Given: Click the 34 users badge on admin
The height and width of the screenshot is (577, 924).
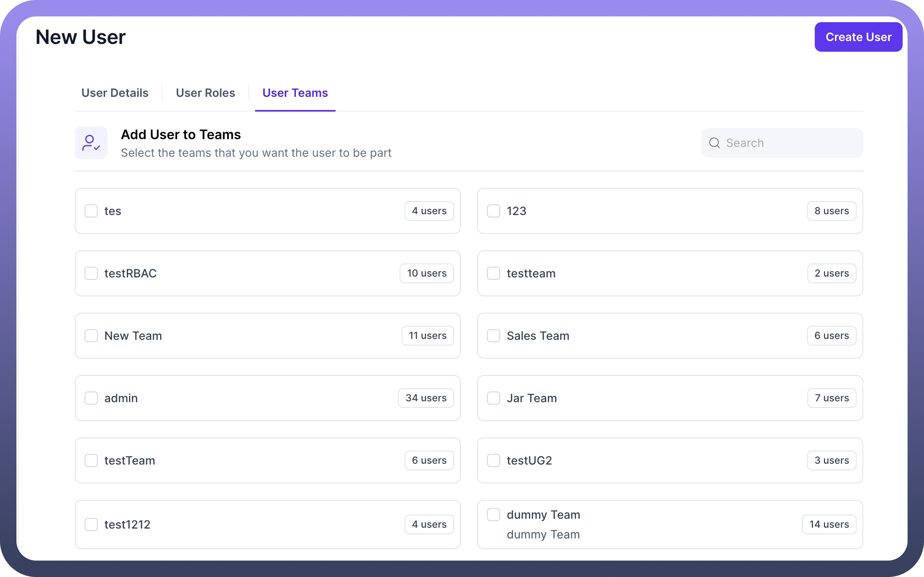Looking at the screenshot, I should pyautogui.click(x=426, y=398).
